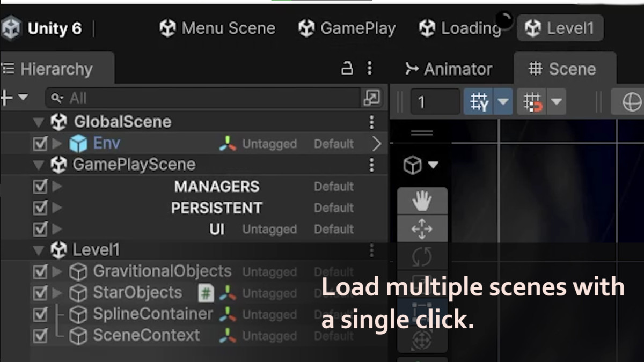Open the create object dropdown arrow
This screenshot has width=644, height=362.
pyautogui.click(x=23, y=98)
